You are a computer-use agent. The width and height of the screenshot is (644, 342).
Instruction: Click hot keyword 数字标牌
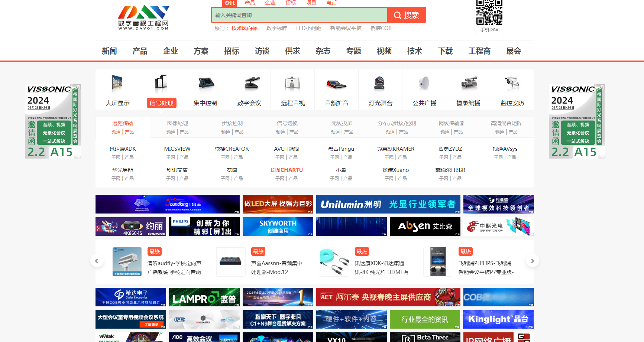click(x=277, y=28)
